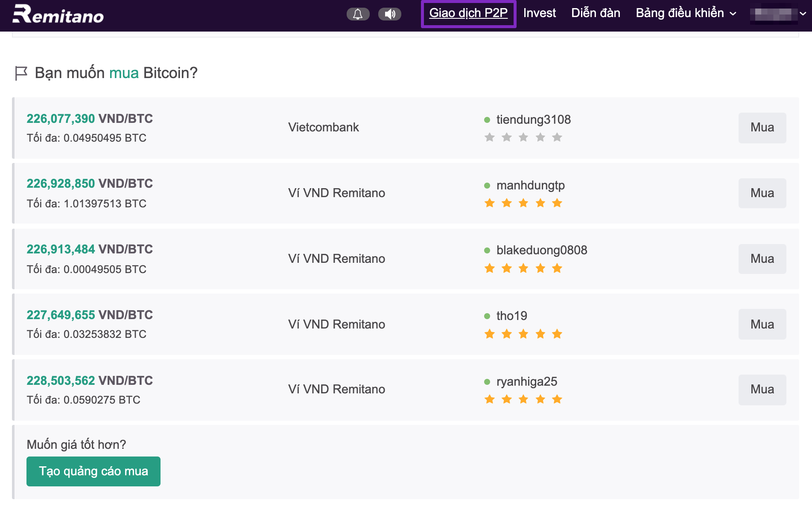812x506 pixels.
Task: Select the 227,649,655 VND/BTC price
Action: click(90, 315)
